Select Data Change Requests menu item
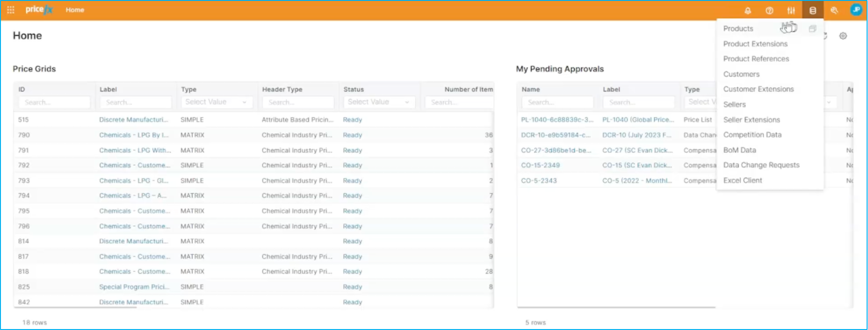Screen dimensions: 868x330 pos(761,165)
